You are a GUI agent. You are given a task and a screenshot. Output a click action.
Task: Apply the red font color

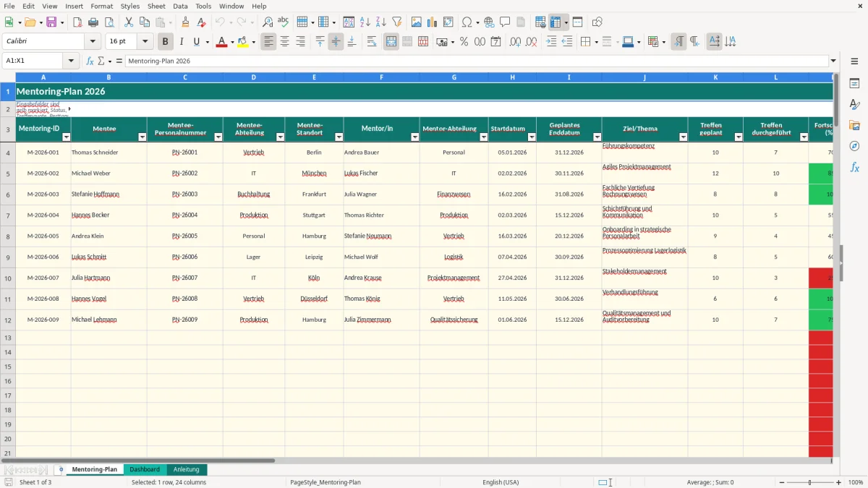[x=221, y=42]
